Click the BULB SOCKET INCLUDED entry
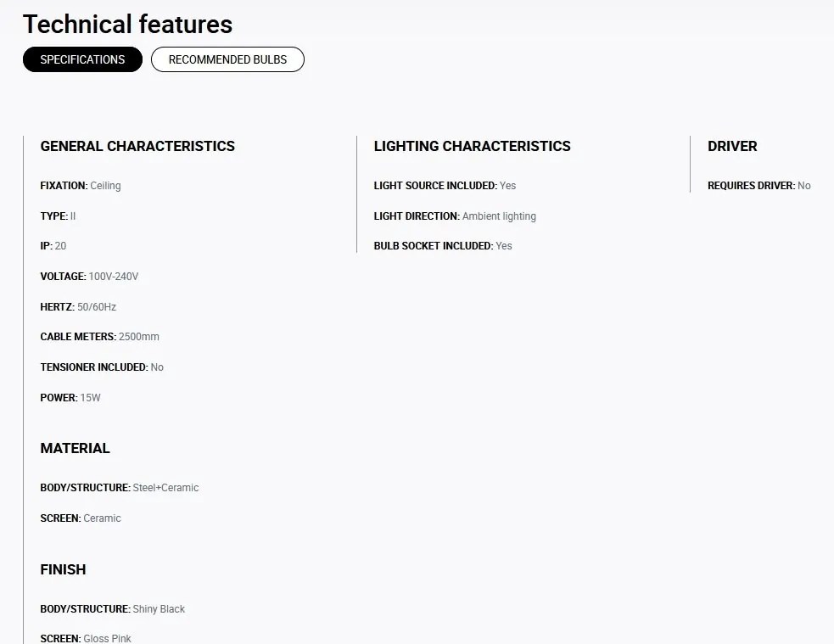Image resolution: width=834 pixels, height=644 pixels. pos(443,246)
